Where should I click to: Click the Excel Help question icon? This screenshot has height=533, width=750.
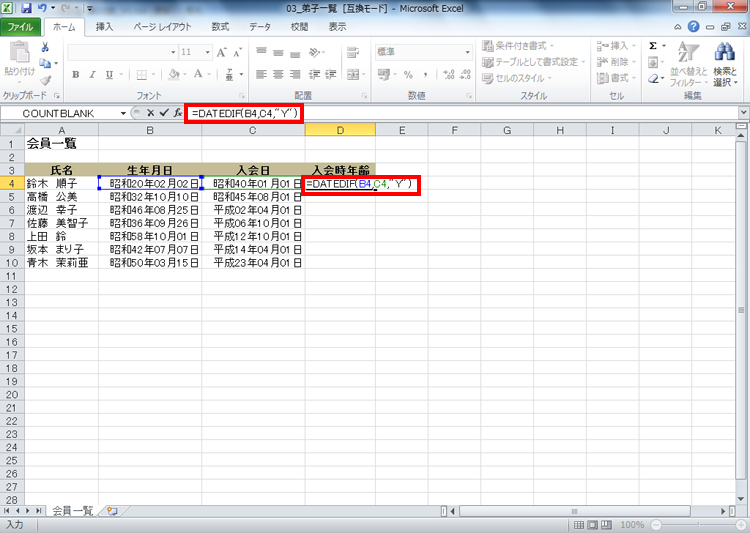pos(694,27)
